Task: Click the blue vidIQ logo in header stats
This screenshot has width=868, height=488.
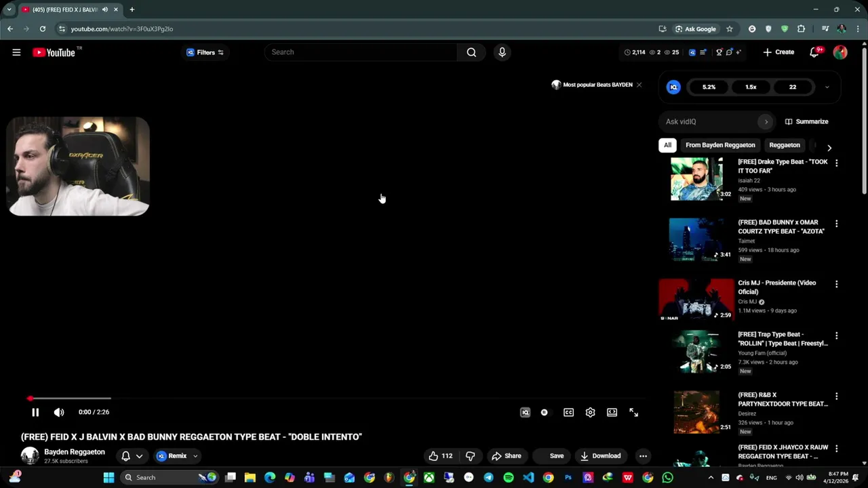Action: (692, 52)
